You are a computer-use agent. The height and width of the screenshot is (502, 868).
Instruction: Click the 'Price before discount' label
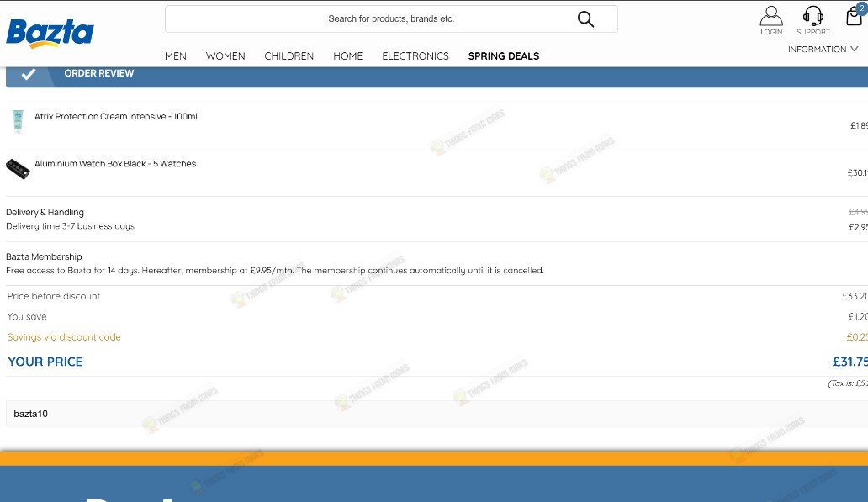point(54,296)
